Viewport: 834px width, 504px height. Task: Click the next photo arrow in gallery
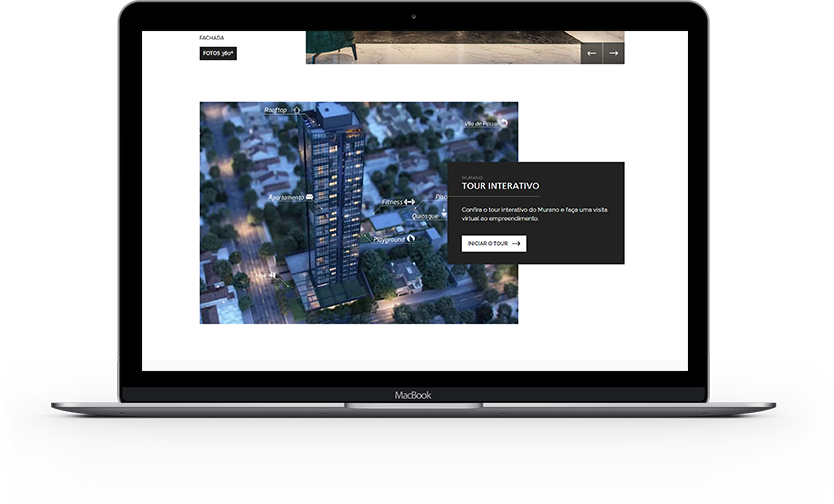click(x=614, y=53)
